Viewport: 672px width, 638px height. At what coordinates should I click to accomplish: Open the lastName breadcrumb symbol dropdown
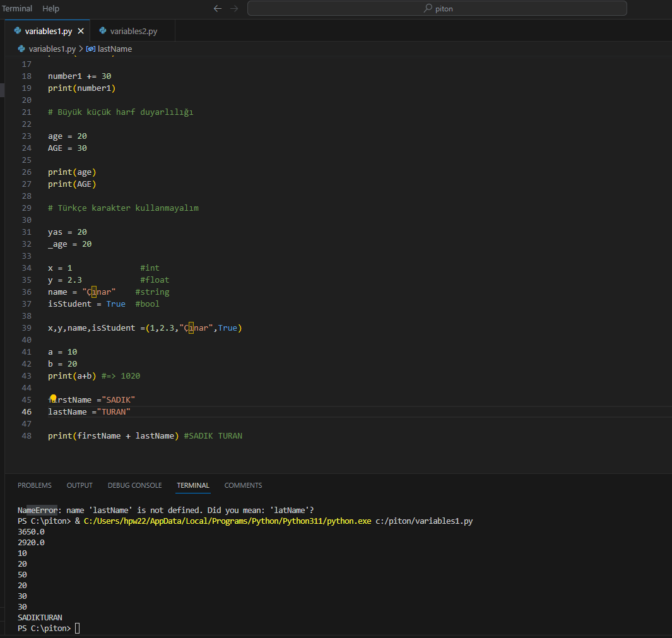click(x=114, y=49)
